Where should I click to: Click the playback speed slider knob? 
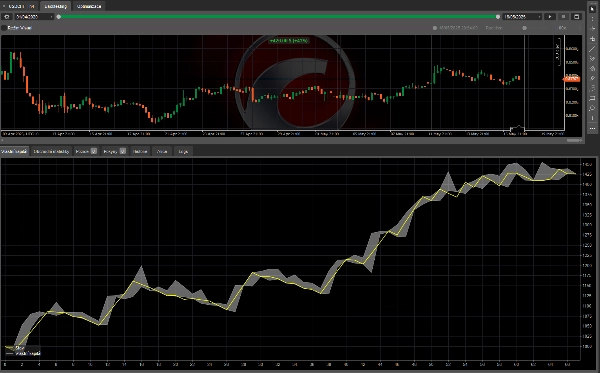(x=525, y=28)
